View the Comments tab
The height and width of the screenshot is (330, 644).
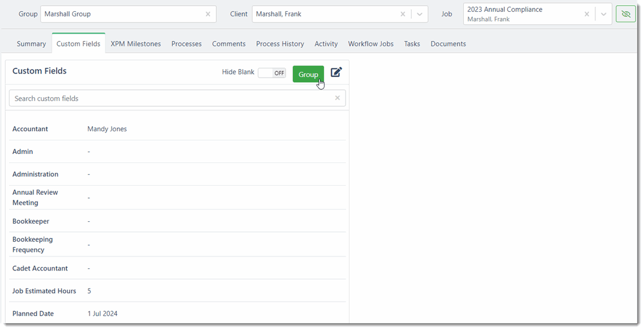pyautogui.click(x=229, y=44)
